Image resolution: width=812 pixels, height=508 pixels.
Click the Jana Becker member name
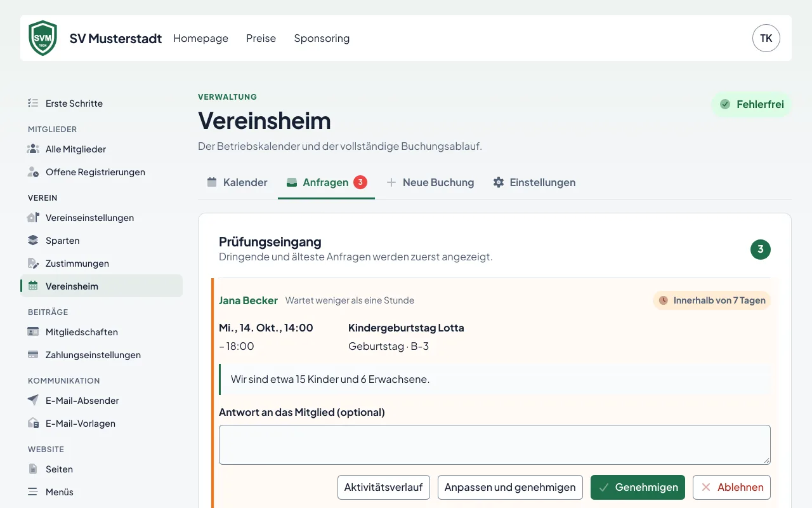tap(248, 300)
